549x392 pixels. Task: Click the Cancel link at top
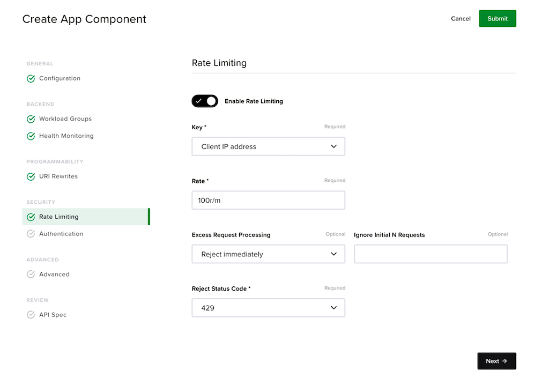coord(461,19)
